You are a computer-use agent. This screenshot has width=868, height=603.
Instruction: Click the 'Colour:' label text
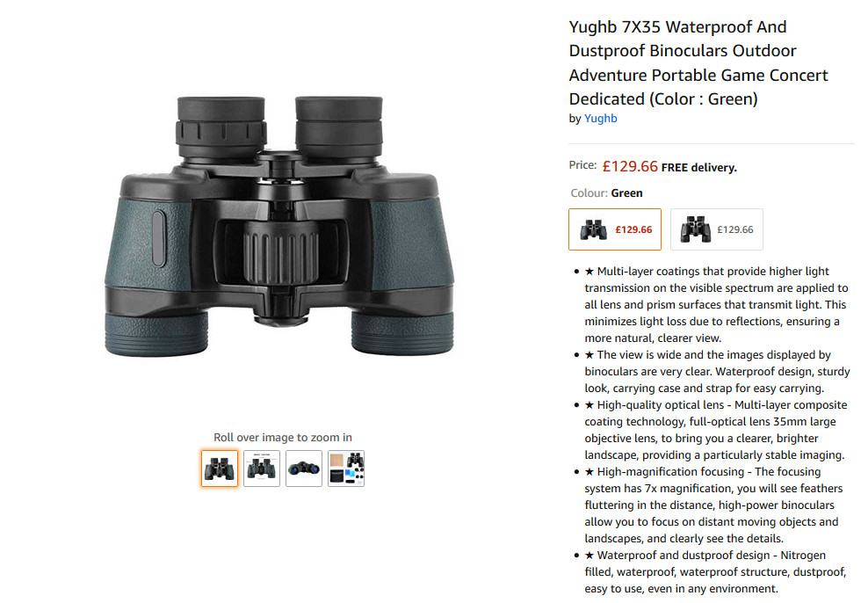[x=590, y=193]
